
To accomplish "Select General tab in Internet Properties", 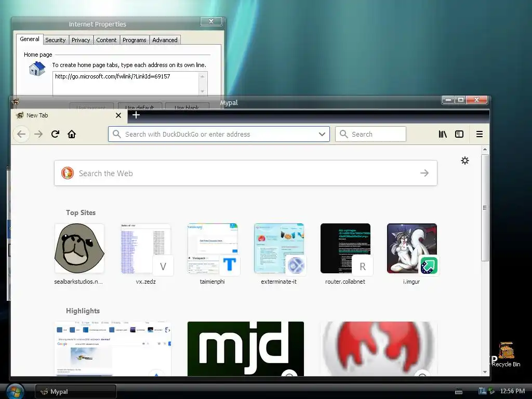I will [30, 39].
